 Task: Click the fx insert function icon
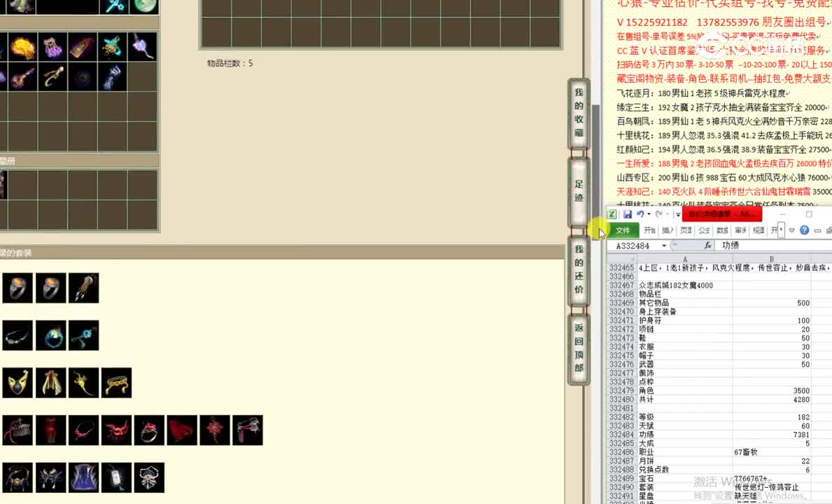[708, 246]
